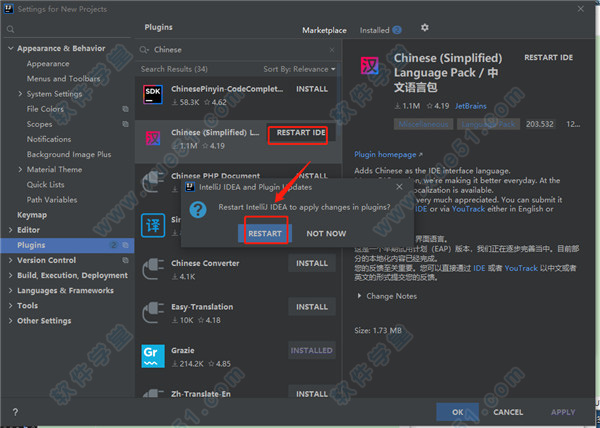Switch to the Installed tab

coord(378,30)
